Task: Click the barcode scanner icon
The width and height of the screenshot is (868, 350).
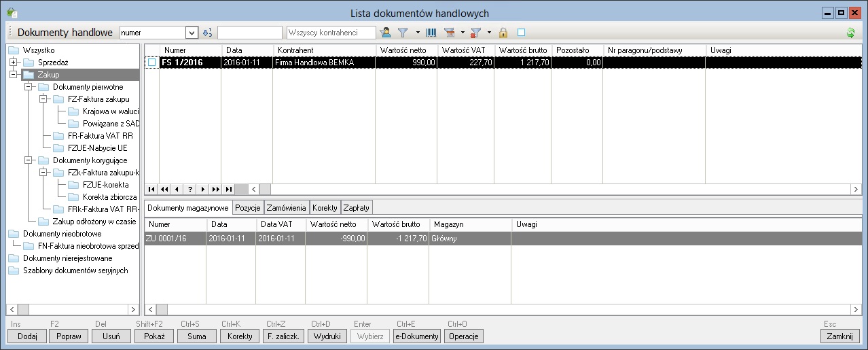Action: coord(431,33)
